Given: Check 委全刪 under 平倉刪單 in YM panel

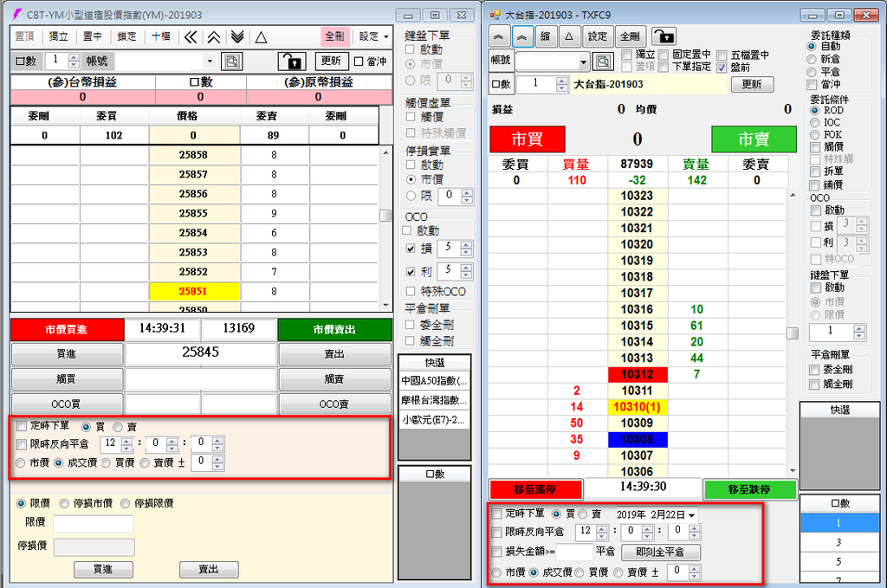Looking at the screenshot, I should (x=410, y=325).
